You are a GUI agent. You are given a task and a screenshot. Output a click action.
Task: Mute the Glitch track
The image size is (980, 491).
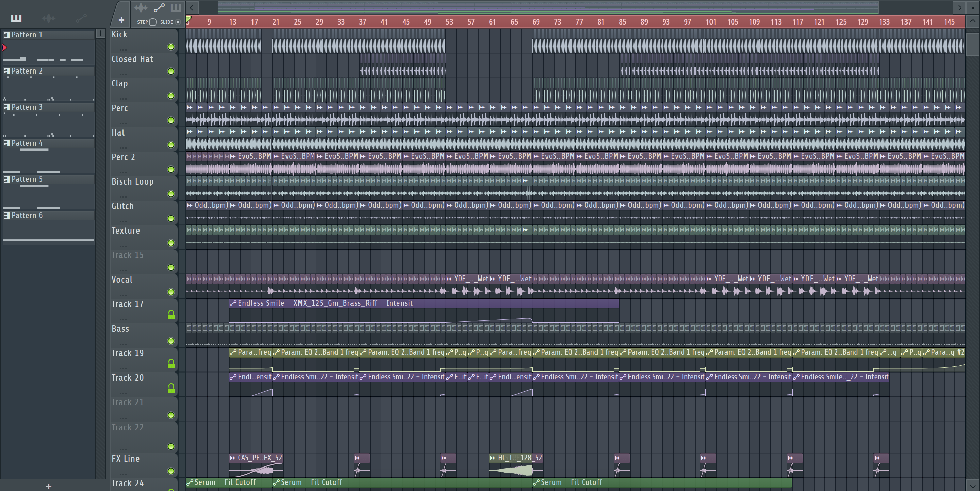click(x=171, y=219)
